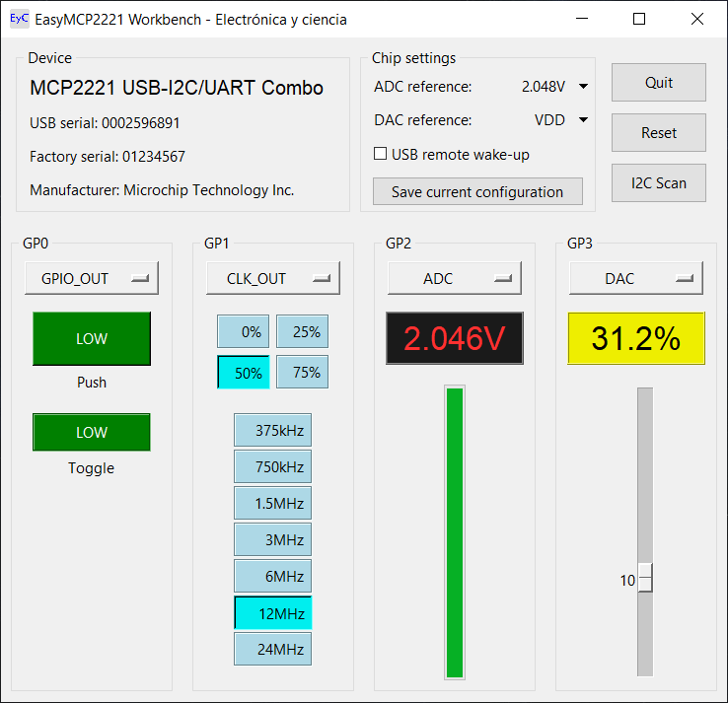This screenshot has width=728, height=703.
Task: Click Manufacturer: Microchip Technology Inc. text
Action: click(162, 189)
